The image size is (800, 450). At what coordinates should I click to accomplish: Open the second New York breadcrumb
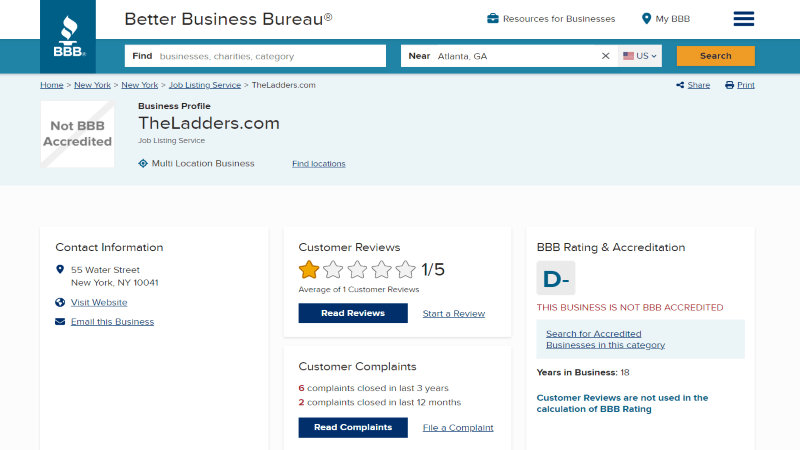(x=139, y=85)
